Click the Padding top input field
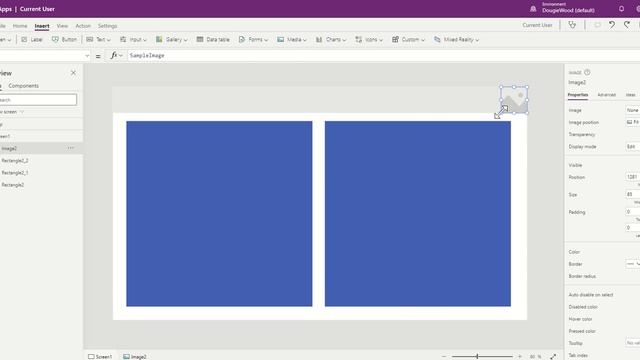Image resolution: width=640 pixels, height=360 pixels. [633, 211]
